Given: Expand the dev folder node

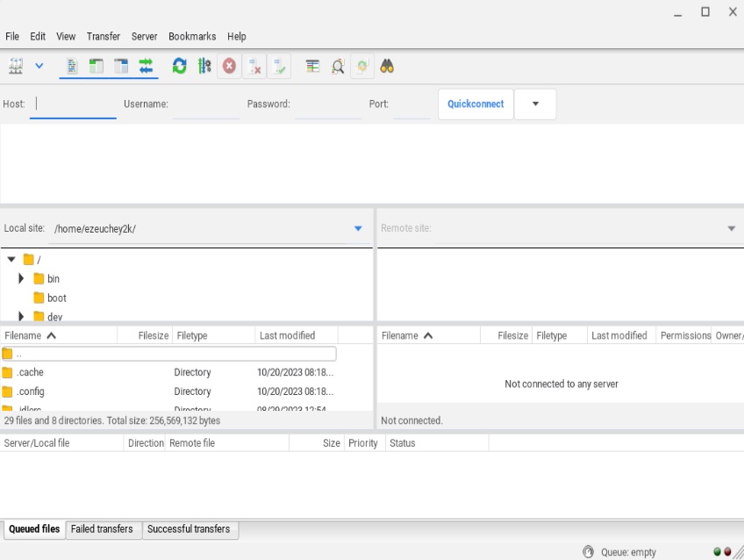Looking at the screenshot, I should point(21,316).
